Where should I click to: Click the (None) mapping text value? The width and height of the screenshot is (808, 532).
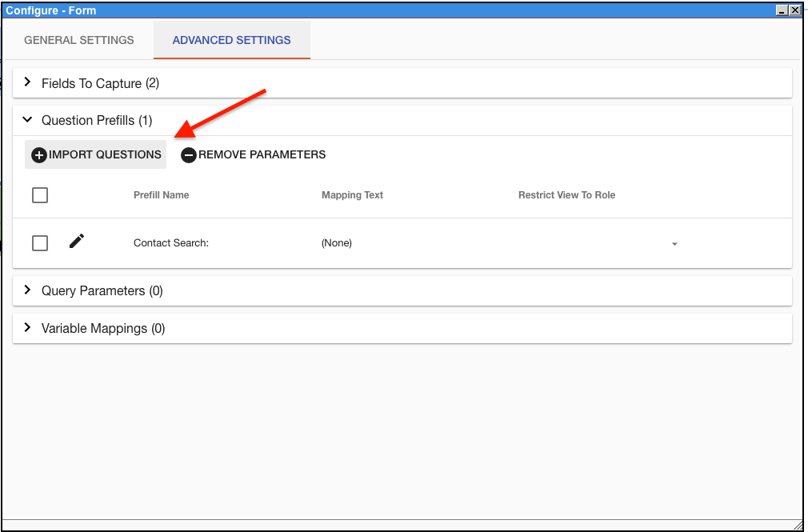[336, 242]
